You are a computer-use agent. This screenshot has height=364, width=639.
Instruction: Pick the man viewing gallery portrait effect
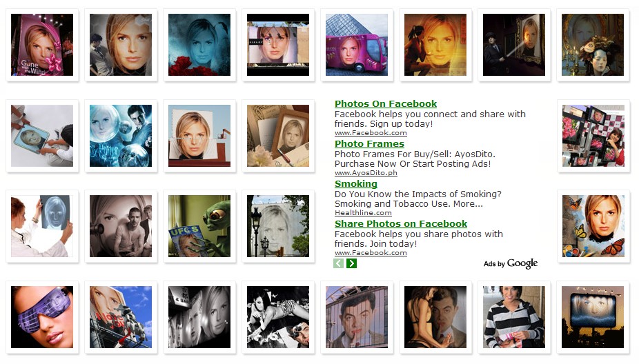514,45
